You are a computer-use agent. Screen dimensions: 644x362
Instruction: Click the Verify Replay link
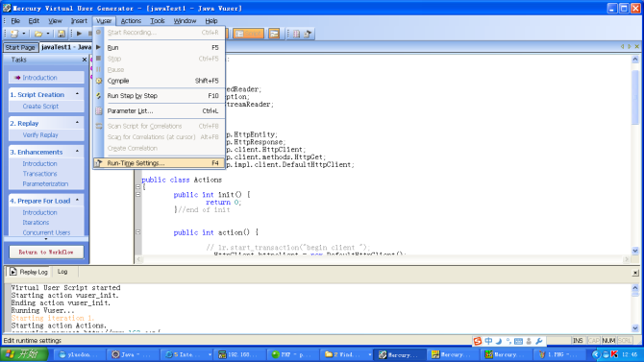tap(40, 134)
